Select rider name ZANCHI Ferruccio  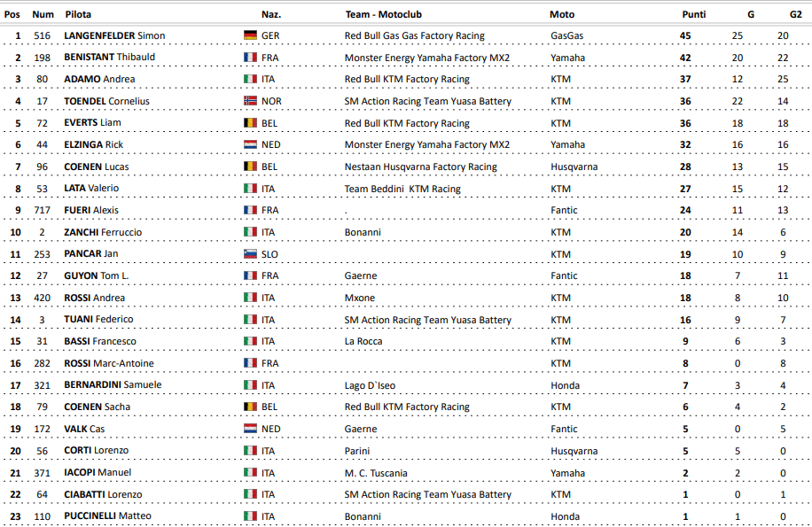pos(103,232)
